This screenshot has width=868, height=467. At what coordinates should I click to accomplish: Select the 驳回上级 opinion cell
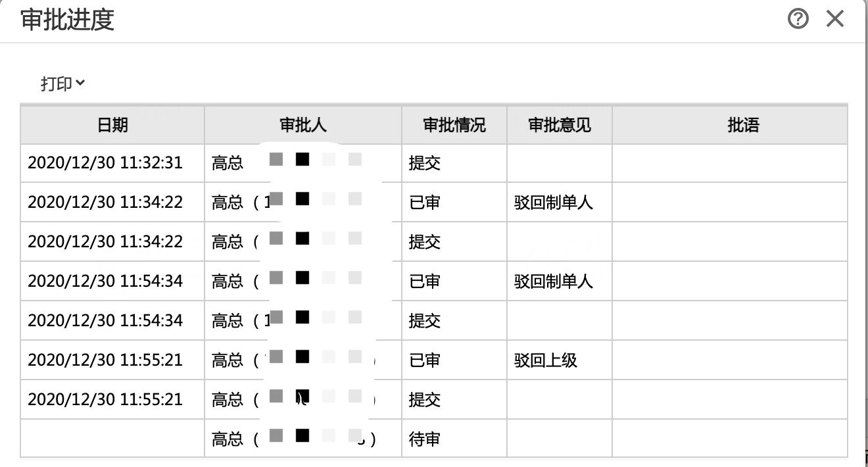click(560, 360)
